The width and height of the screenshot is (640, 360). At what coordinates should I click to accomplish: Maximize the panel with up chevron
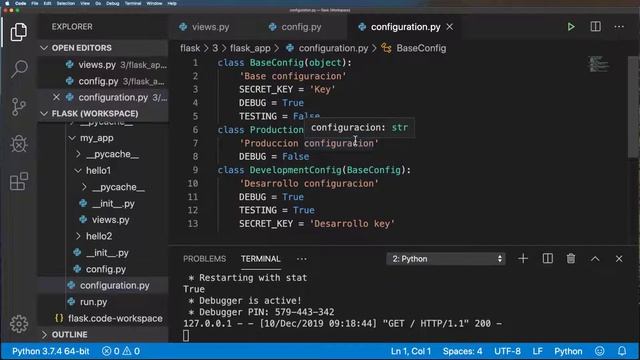[x=595, y=259]
